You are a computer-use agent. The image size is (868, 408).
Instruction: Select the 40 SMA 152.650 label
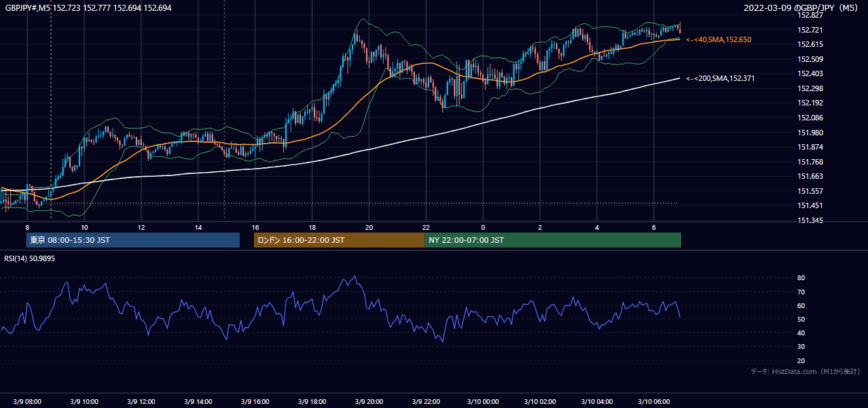[719, 40]
